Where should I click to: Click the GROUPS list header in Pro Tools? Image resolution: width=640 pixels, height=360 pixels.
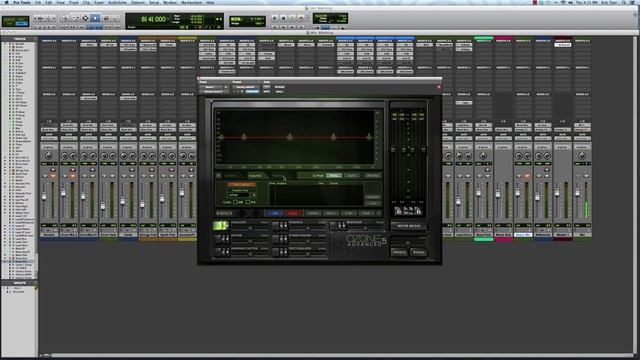point(20,283)
